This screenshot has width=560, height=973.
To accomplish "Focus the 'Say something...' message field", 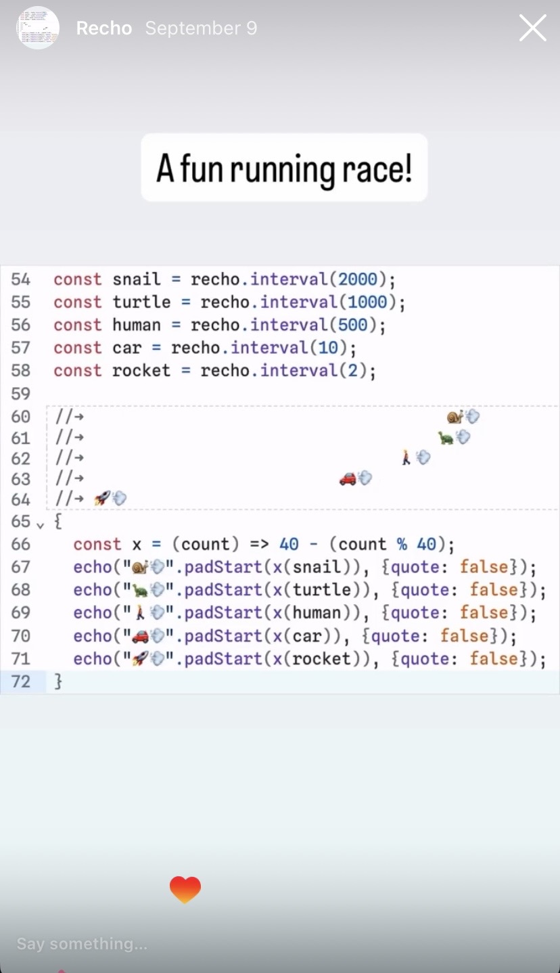I will click(x=82, y=943).
